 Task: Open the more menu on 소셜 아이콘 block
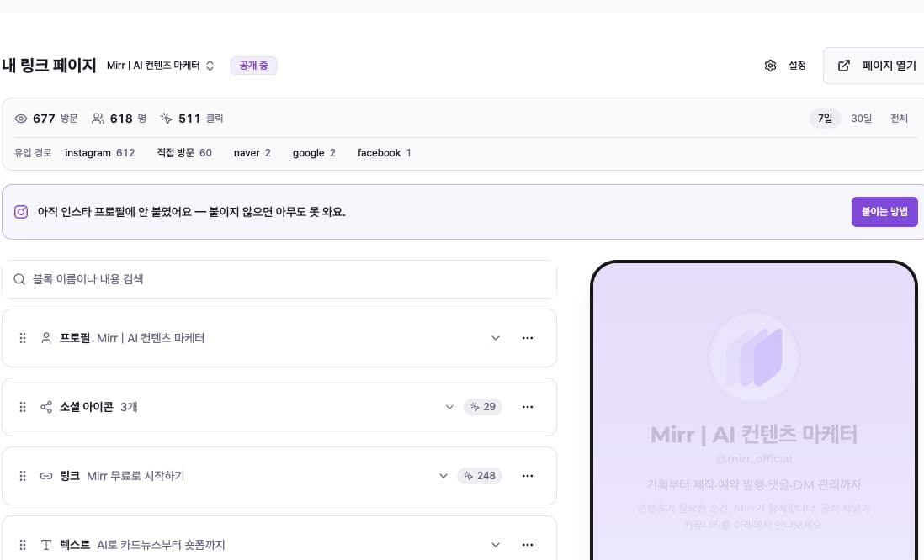tap(528, 407)
